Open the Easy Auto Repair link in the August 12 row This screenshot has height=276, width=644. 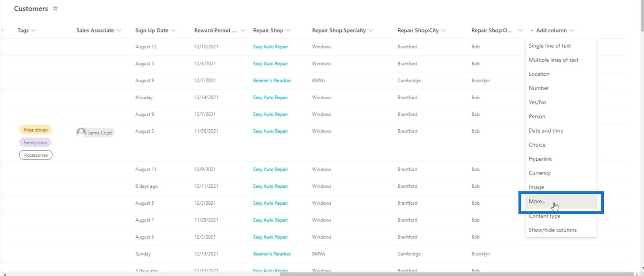point(270,47)
